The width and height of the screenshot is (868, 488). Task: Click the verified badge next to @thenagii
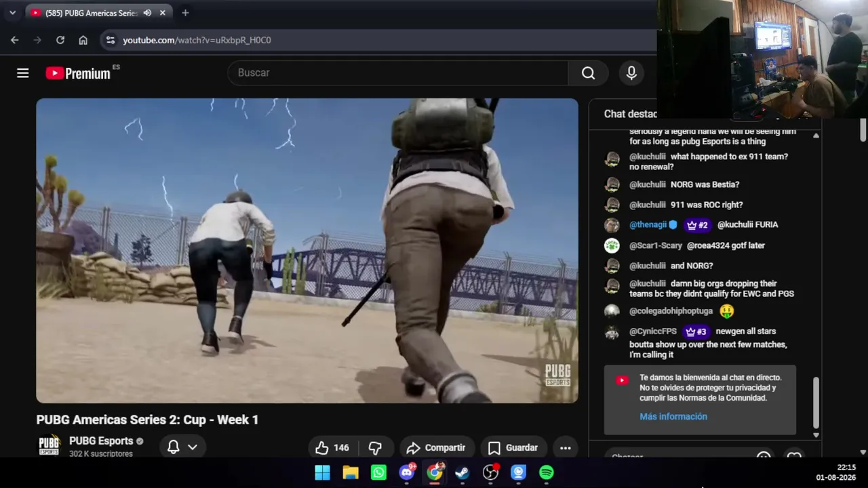coord(673,225)
